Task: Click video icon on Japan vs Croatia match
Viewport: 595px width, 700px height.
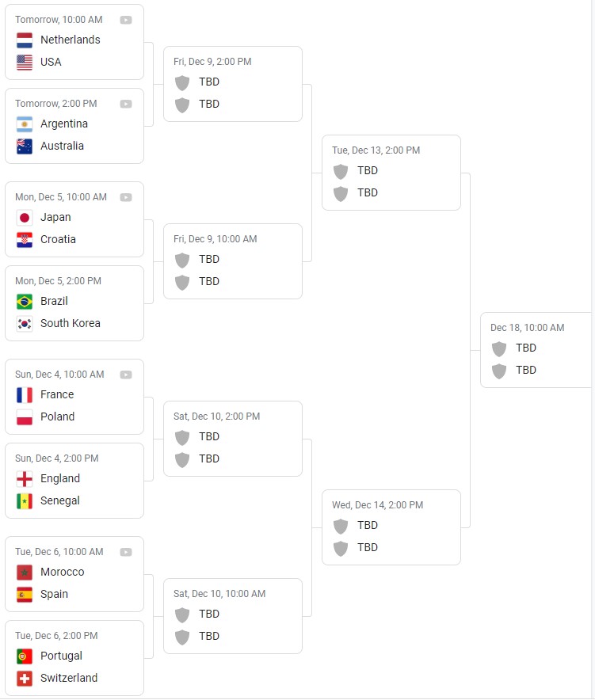Action: click(x=126, y=197)
